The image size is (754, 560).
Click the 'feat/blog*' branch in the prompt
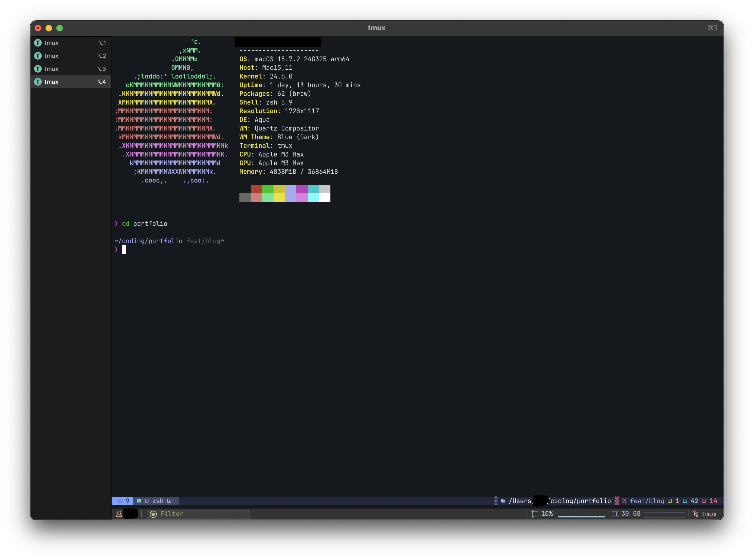tap(205, 241)
